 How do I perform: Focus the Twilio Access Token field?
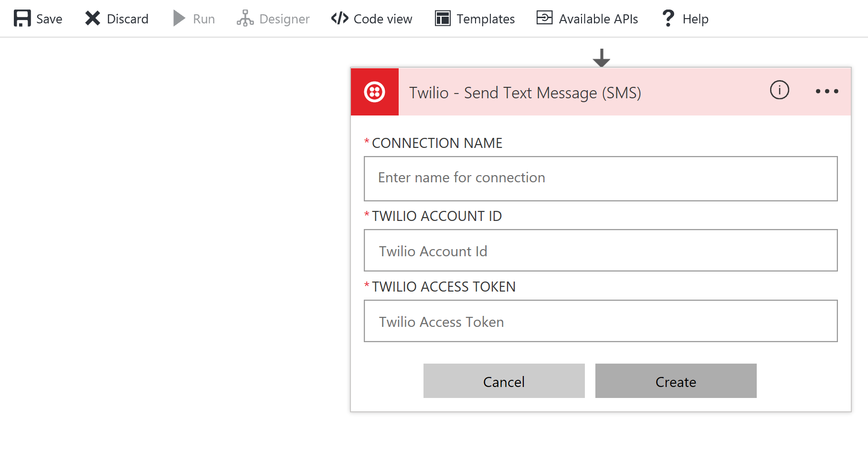[601, 321]
